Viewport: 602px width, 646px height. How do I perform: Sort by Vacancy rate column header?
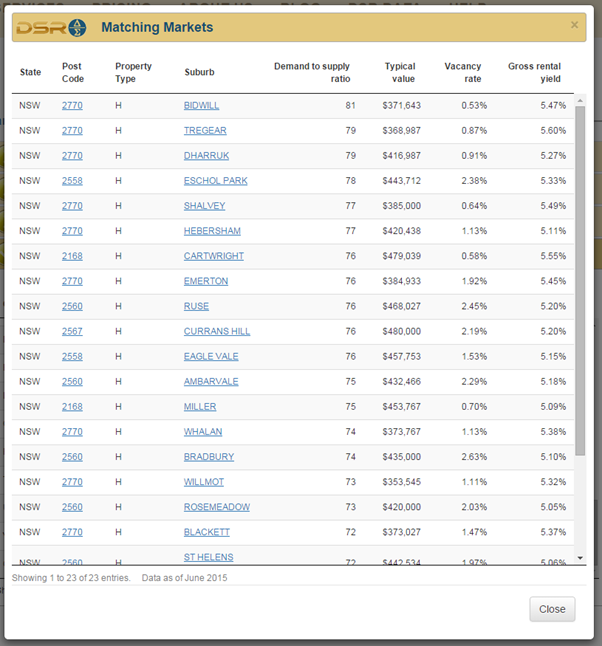[x=462, y=72]
